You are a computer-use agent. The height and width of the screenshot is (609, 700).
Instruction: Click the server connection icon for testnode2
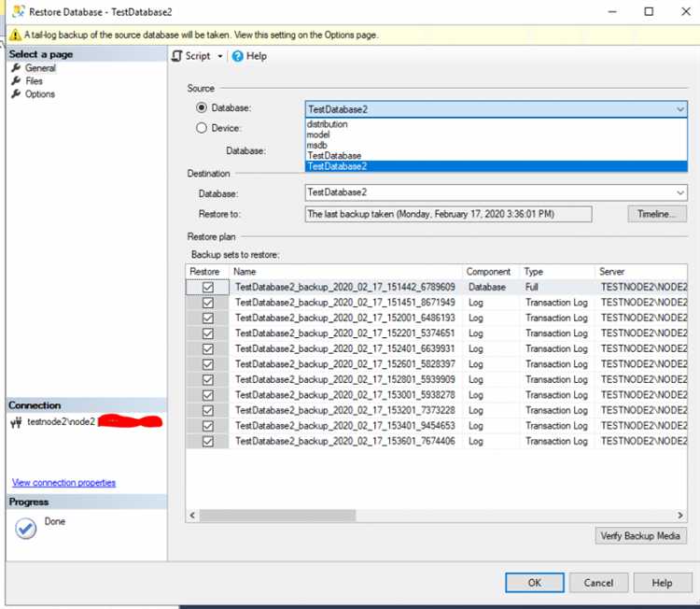tap(16, 422)
